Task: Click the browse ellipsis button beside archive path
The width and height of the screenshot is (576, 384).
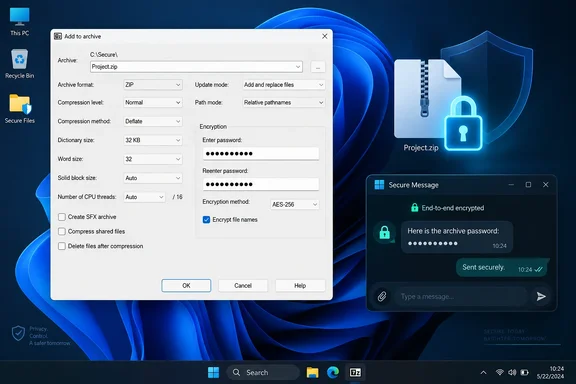Action: click(318, 67)
